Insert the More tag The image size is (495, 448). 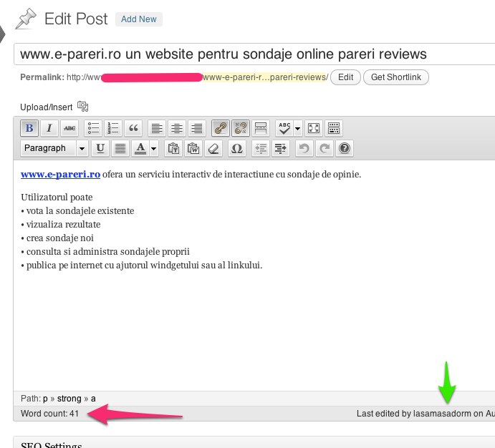pos(261,128)
